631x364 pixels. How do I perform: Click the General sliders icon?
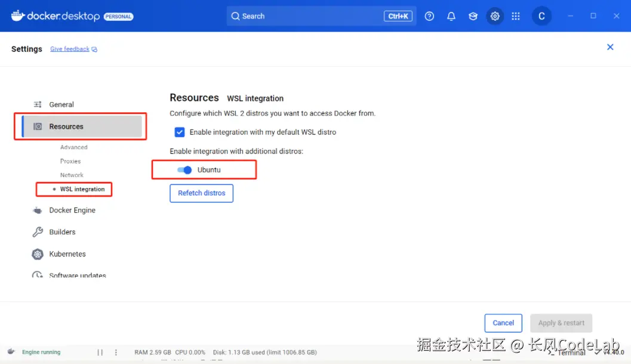38,104
